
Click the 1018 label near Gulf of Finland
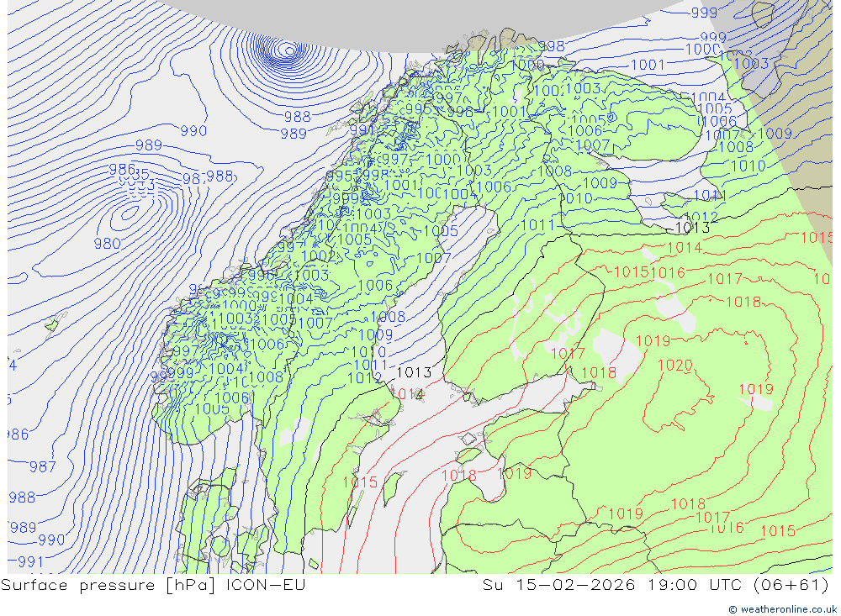click(x=599, y=372)
